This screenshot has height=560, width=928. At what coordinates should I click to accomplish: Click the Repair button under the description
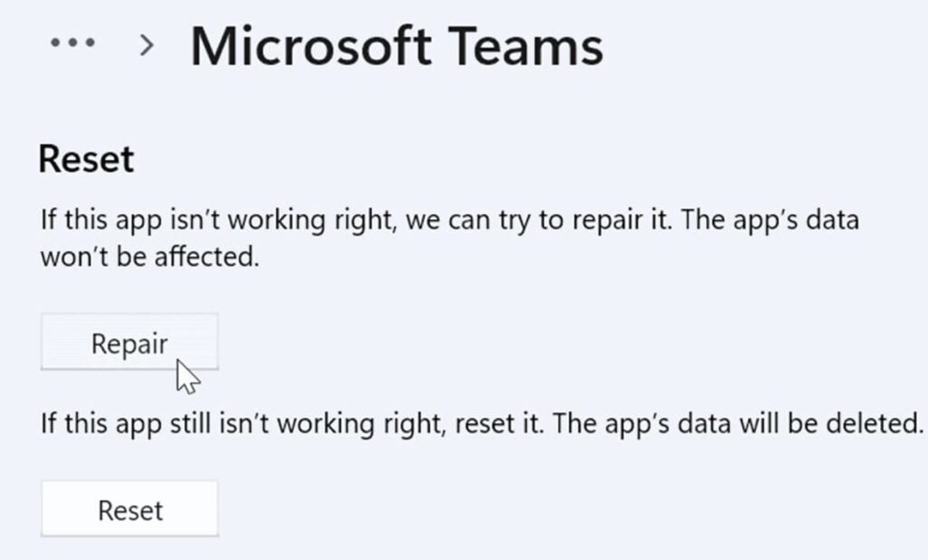[129, 343]
